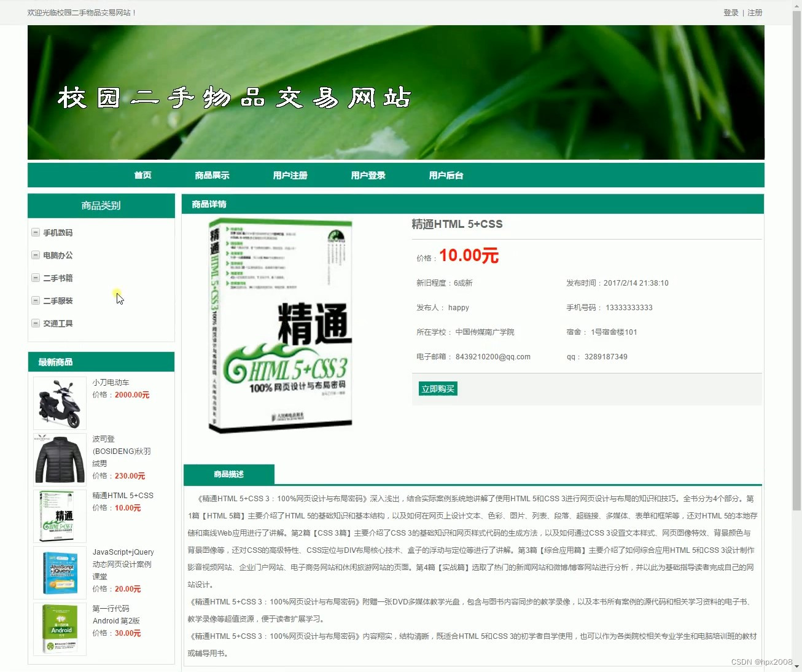Click the school name 中国传媒南广学院
The image size is (802, 672).
(x=485, y=332)
